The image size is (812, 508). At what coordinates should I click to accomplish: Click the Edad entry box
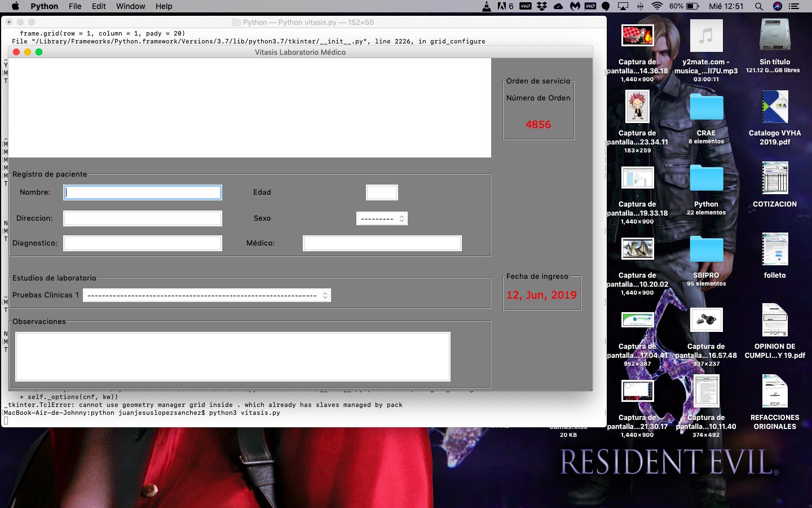tap(382, 192)
